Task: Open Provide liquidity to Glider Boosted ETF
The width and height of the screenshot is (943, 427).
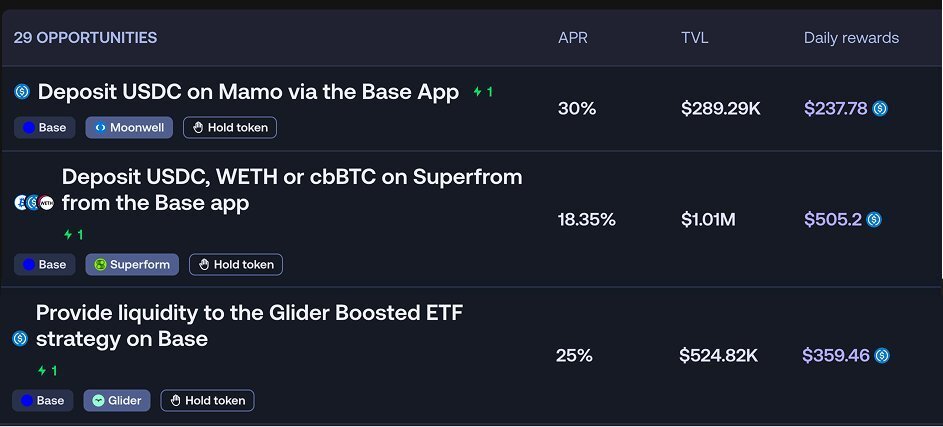Action: (249, 325)
